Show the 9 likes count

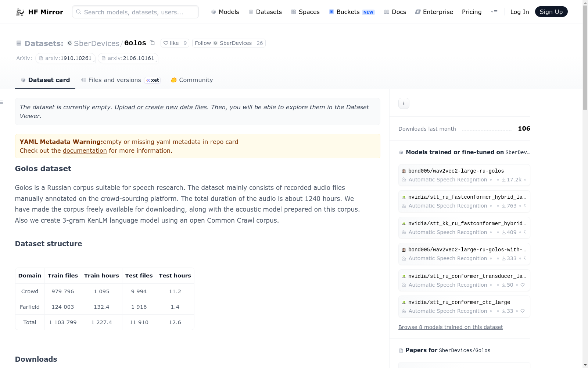pos(185,43)
